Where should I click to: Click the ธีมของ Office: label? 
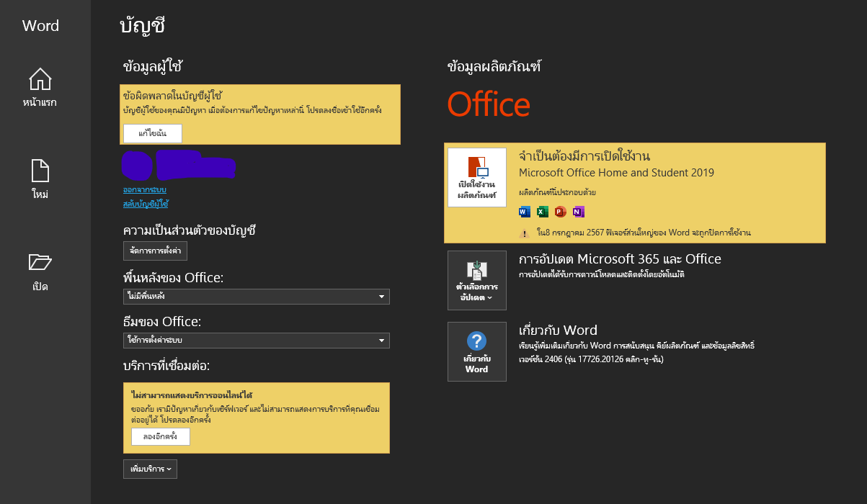[x=162, y=321]
